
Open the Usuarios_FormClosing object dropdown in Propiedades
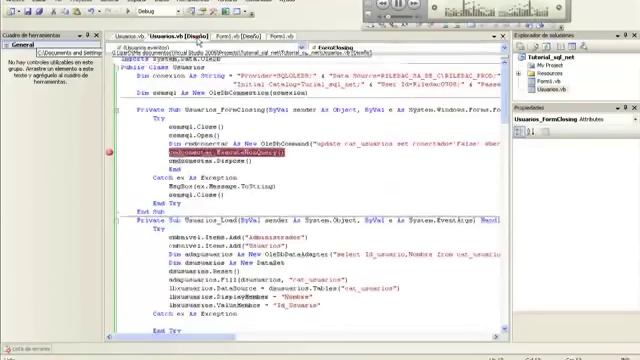(x=636, y=120)
